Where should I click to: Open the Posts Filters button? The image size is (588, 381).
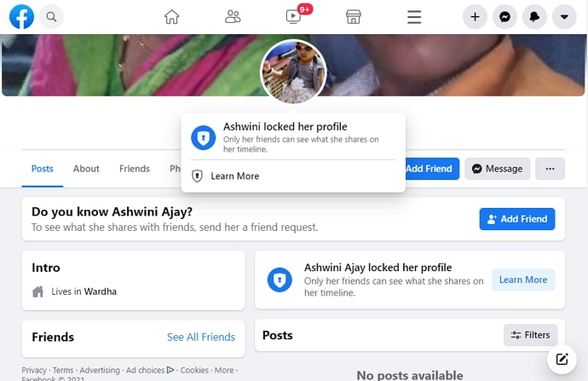[x=530, y=335]
